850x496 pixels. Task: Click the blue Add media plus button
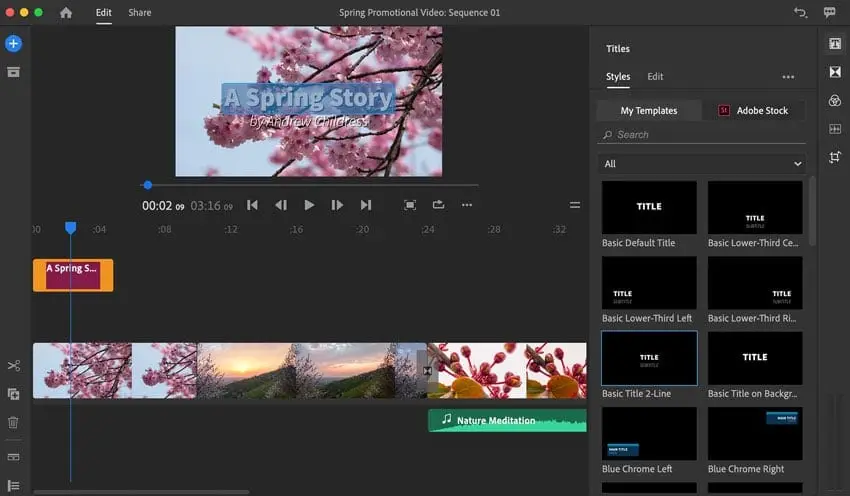coord(14,43)
